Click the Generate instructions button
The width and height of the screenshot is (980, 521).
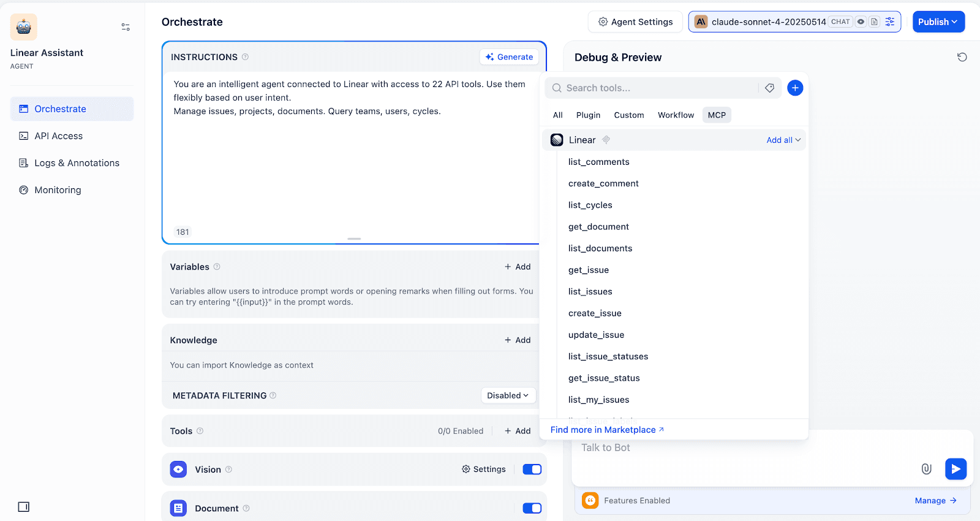point(509,57)
